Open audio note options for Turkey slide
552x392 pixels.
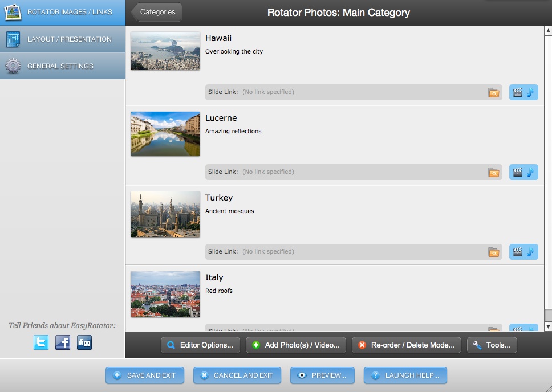(530, 252)
